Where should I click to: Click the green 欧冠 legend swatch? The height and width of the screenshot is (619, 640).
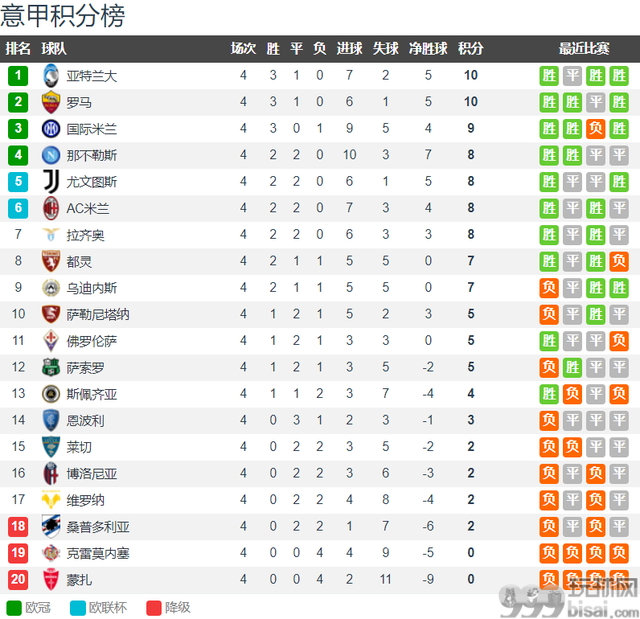(14, 608)
